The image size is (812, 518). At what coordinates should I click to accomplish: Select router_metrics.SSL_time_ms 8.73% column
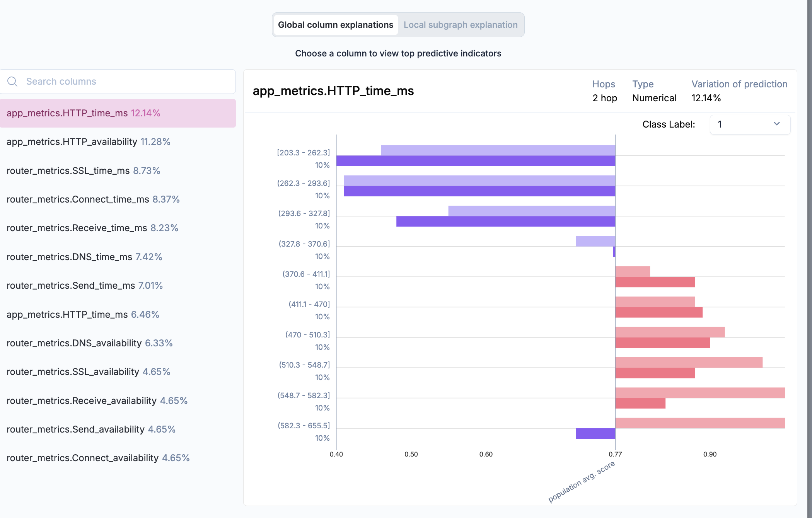click(83, 170)
